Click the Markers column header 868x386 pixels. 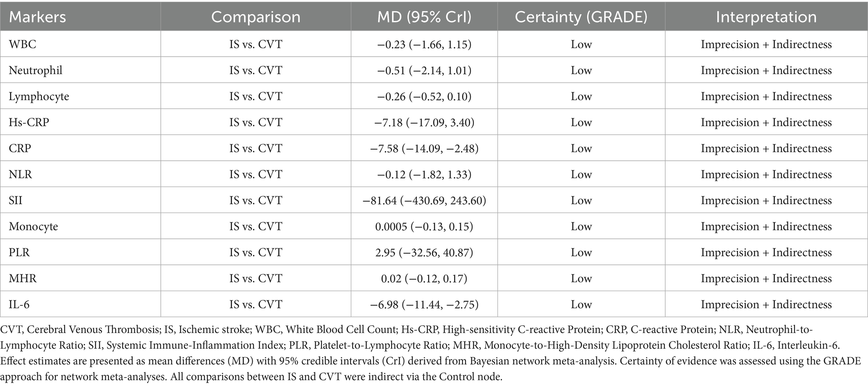(x=37, y=17)
